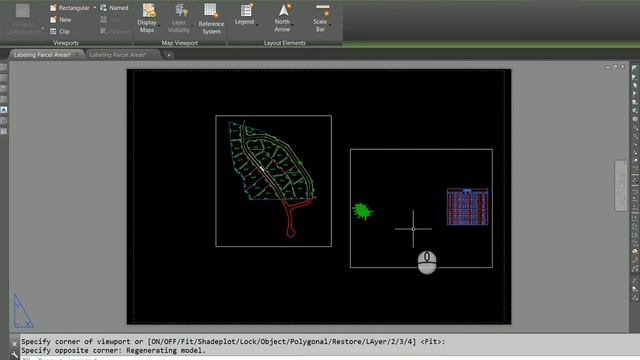Expand the Legend dropdown arrow

click(x=257, y=24)
